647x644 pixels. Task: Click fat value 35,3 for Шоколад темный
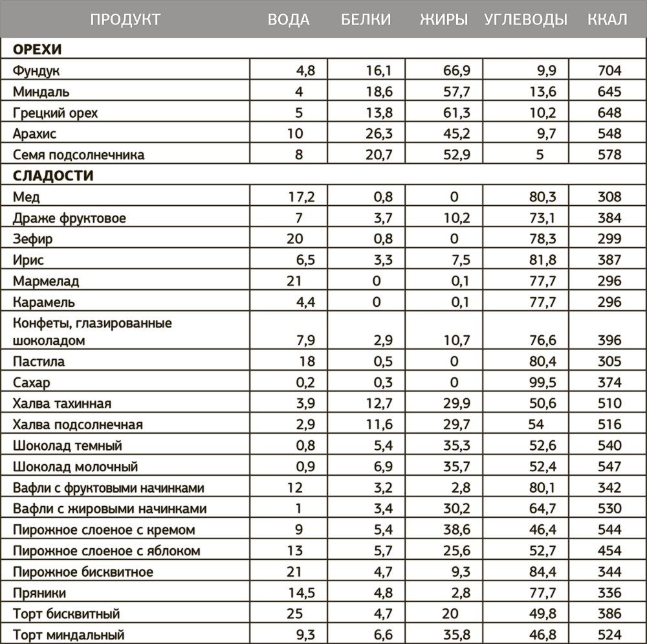click(456, 445)
